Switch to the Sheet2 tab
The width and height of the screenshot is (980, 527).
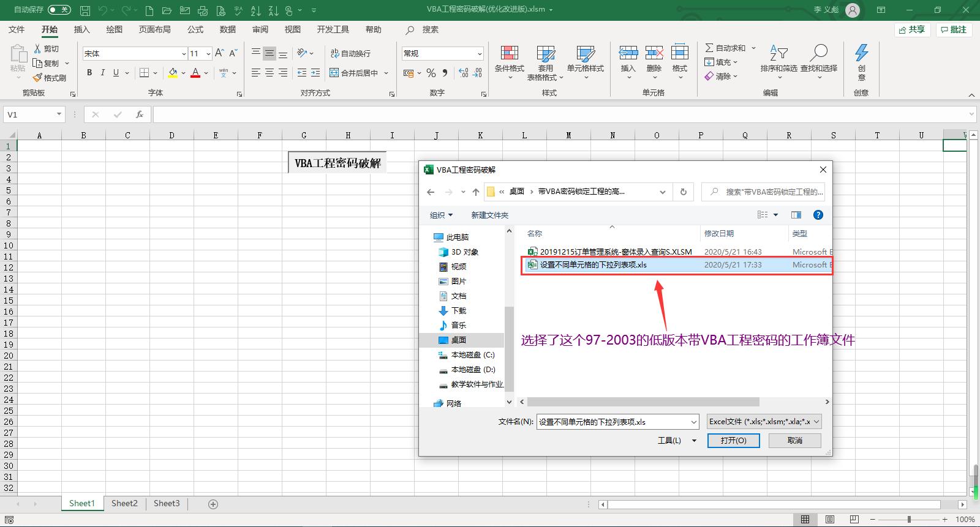coord(124,503)
